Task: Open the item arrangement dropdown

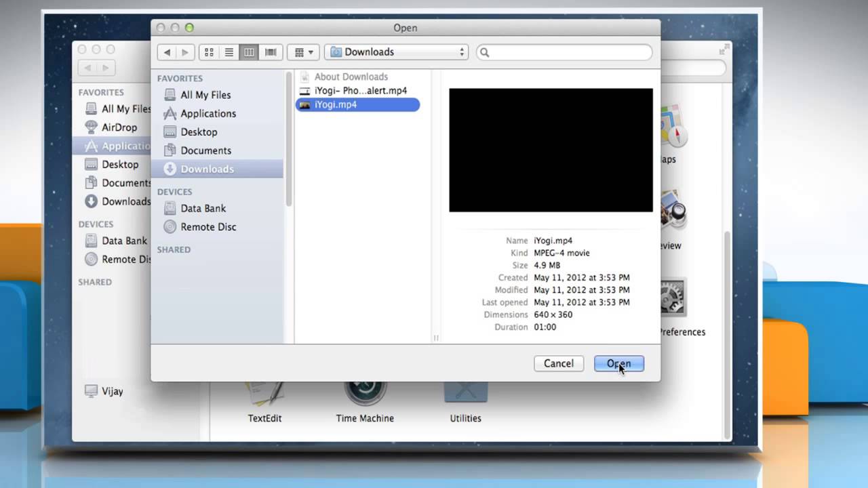Action: (303, 52)
